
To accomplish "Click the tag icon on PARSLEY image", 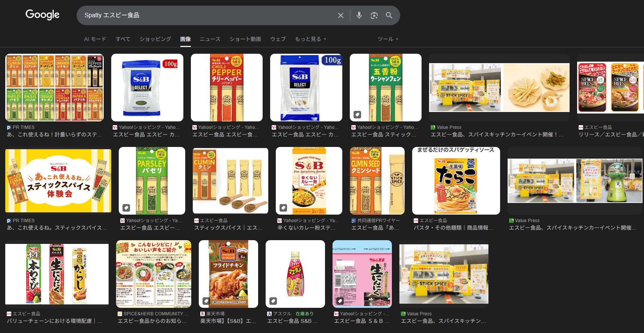I will (126, 207).
